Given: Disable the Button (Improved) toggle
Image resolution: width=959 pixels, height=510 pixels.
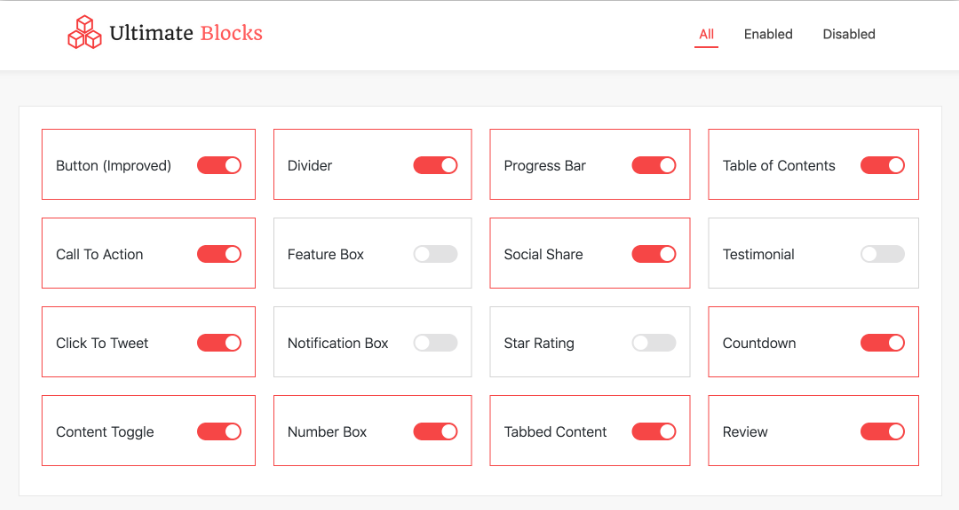Looking at the screenshot, I should (x=219, y=165).
